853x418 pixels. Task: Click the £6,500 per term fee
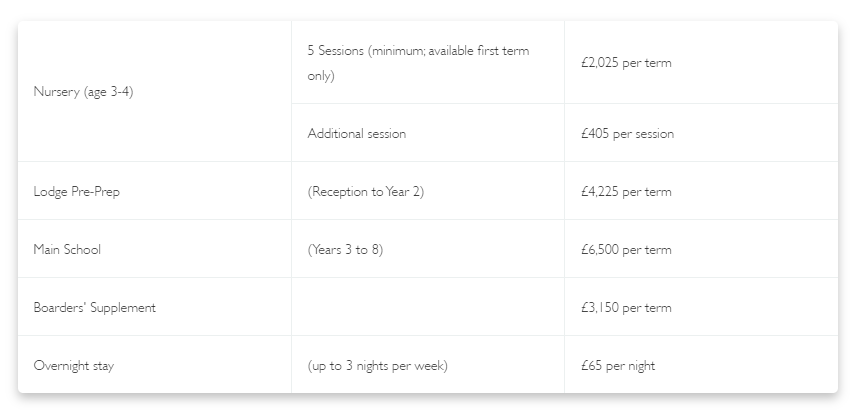tap(626, 250)
